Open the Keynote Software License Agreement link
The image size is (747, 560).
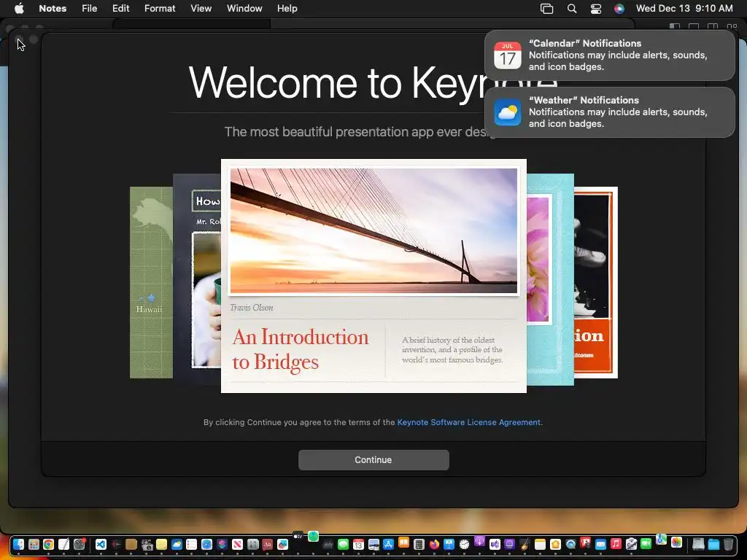pos(469,422)
